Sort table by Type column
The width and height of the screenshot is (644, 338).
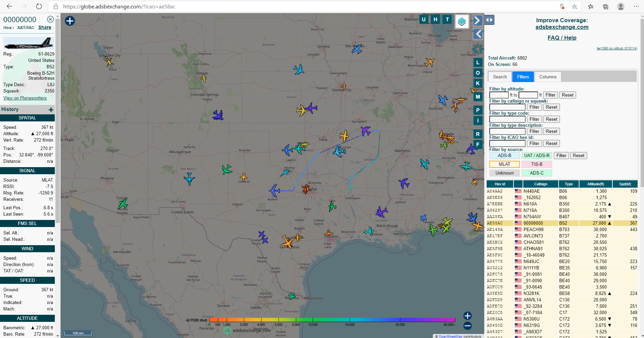click(x=569, y=184)
